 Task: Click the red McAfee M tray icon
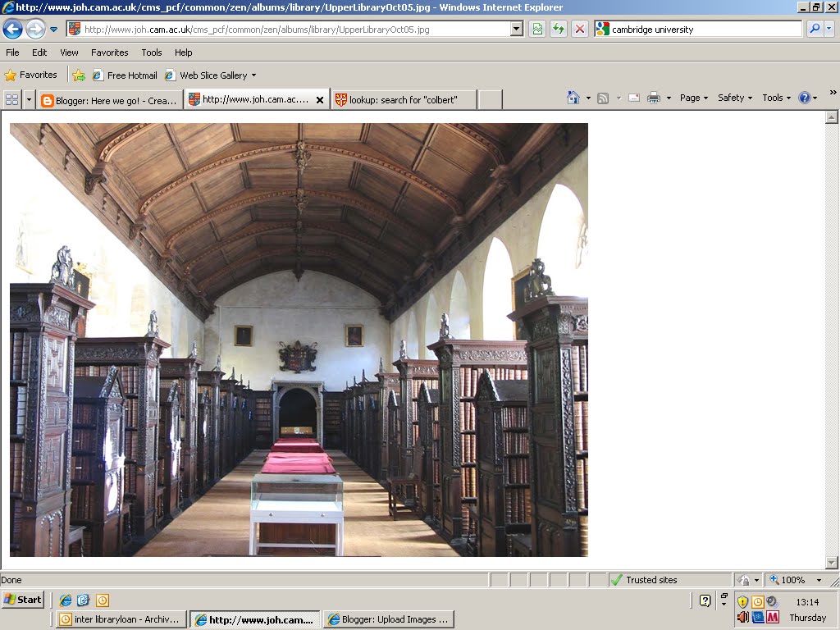pyautogui.click(x=773, y=617)
